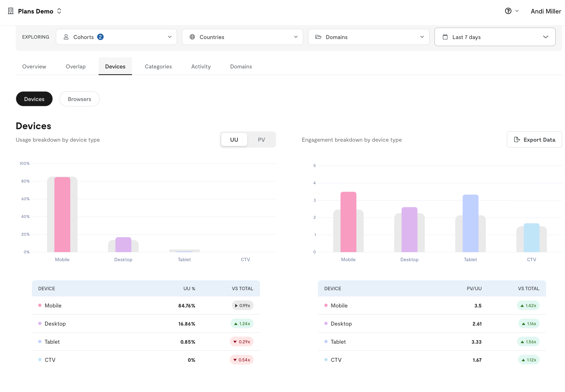Click the Andi Miller account name
The width and height of the screenshot is (565, 392).
(546, 11)
